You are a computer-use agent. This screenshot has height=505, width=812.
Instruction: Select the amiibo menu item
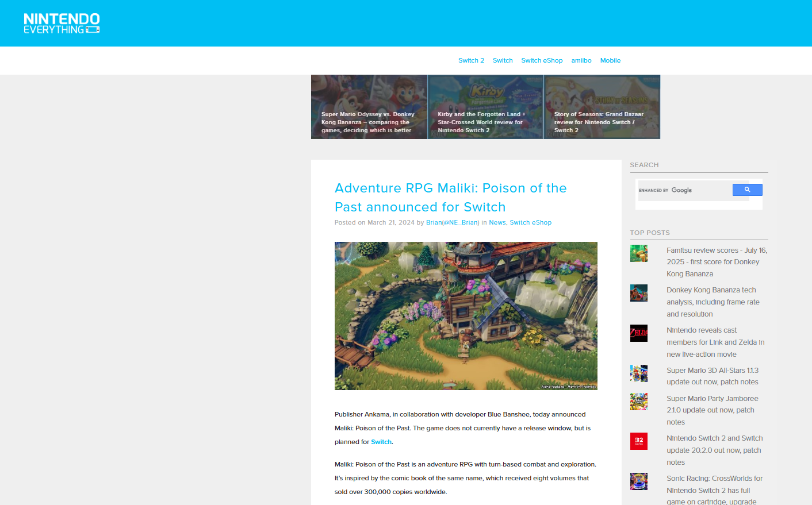581,60
